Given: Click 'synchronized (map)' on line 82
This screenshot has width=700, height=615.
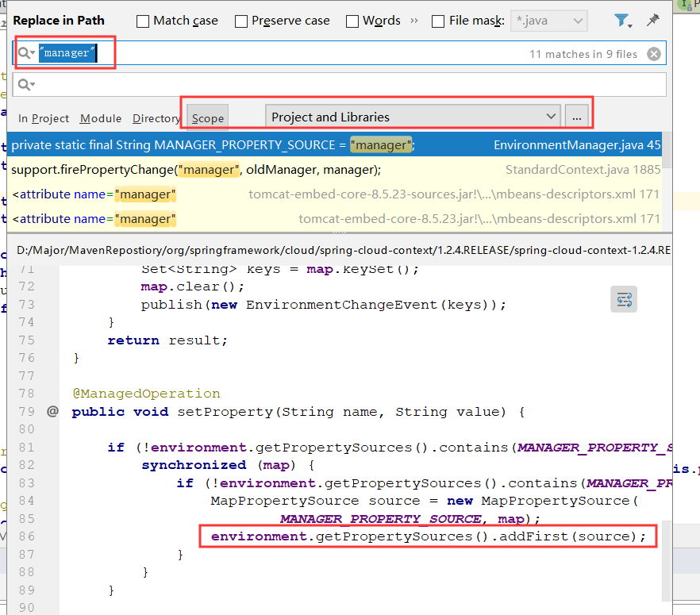Looking at the screenshot, I should (x=218, y=465).
